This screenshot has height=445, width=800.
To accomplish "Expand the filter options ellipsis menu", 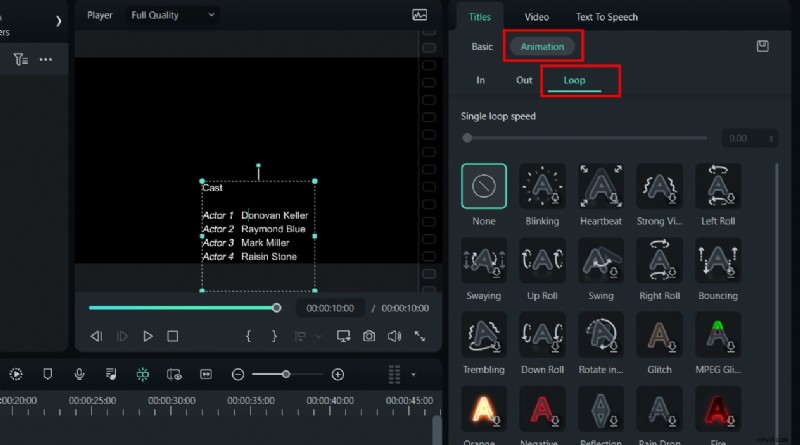I will [x=46, y=59].
